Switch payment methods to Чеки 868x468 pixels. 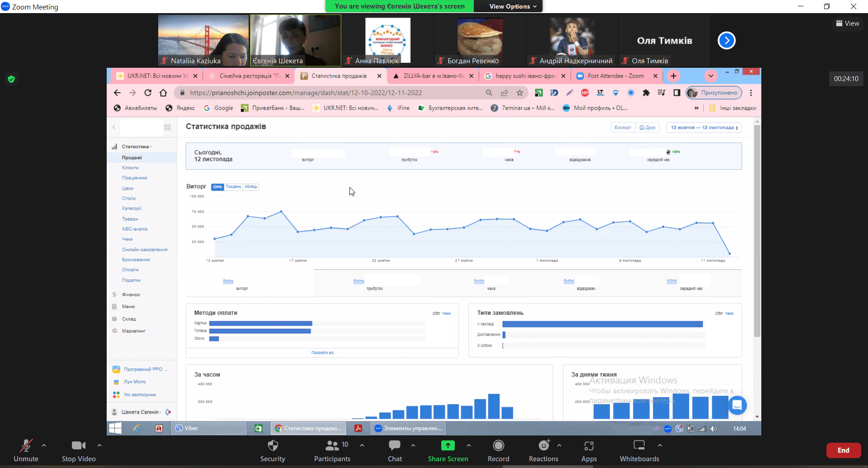point(446,313)
